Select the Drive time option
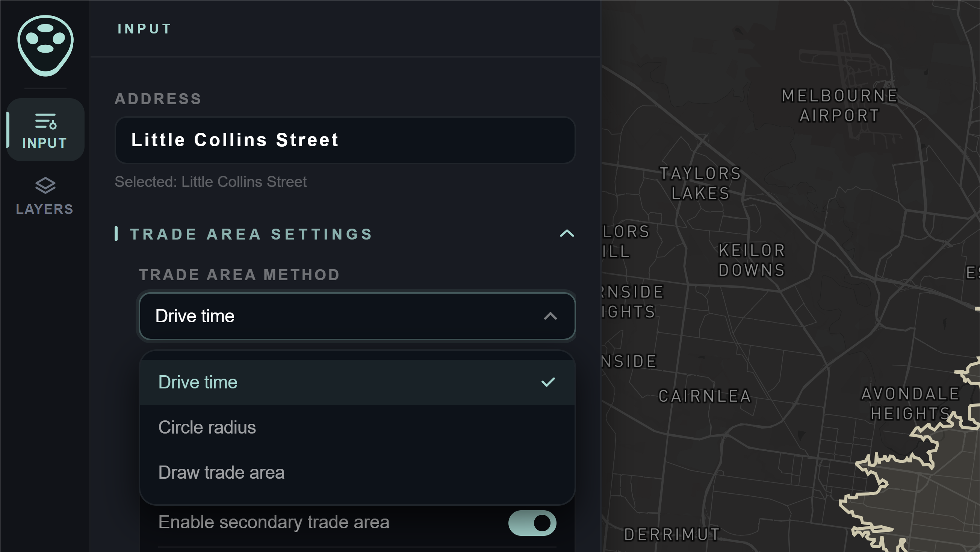 [x=198, y=382]
